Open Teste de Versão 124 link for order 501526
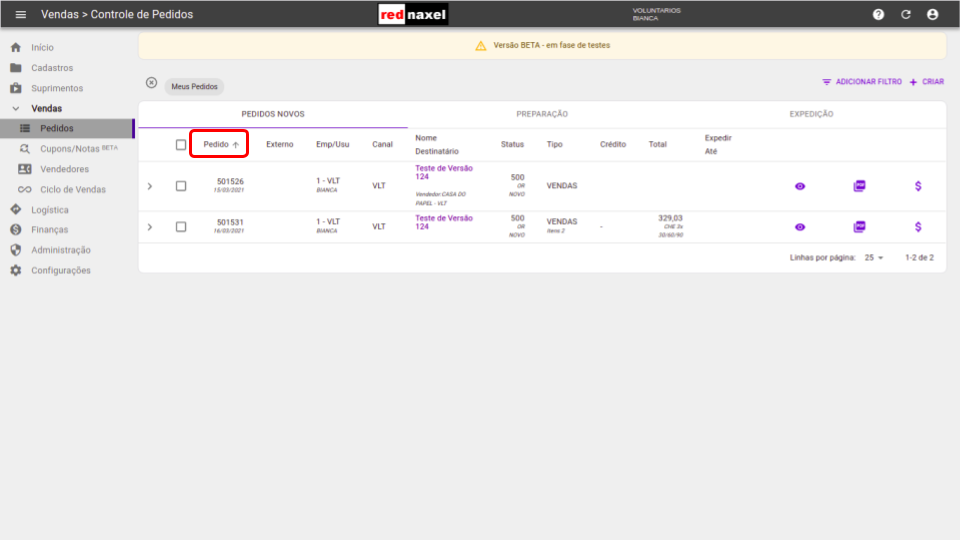The width and height of the screenshot is (960, 540). tap(444, 172)
